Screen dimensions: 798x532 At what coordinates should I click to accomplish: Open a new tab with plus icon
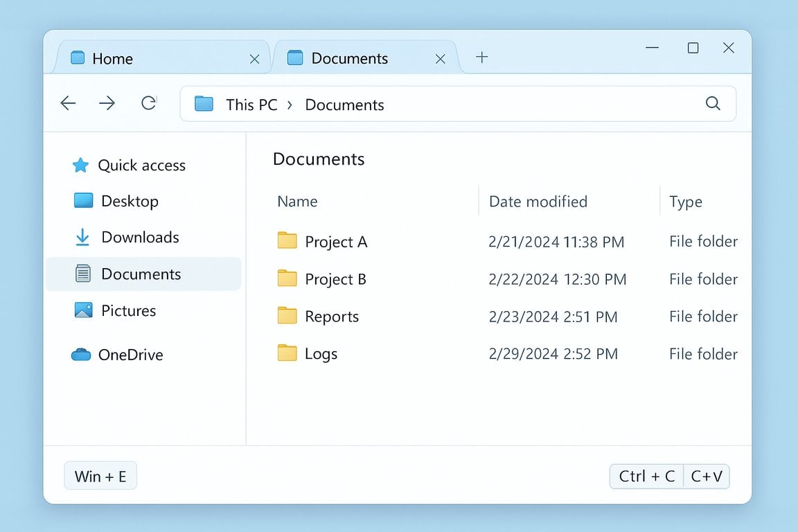tap(482, 57)
